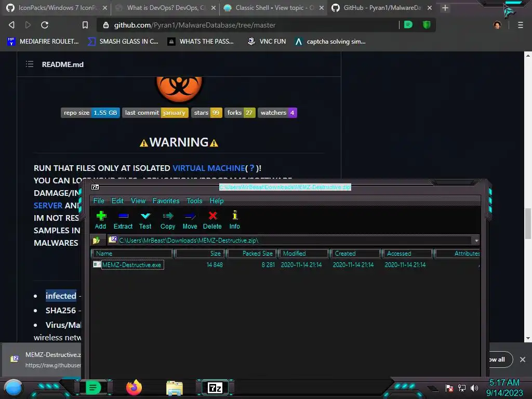The height and width of the screenshot is (399, 532).
Task: Go back in the browser
Action: (x=11, y=25)
